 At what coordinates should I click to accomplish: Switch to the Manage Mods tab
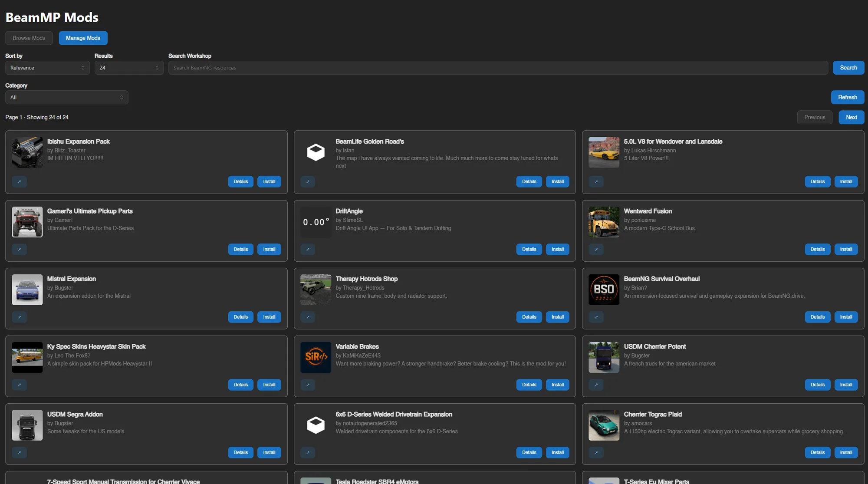point(83,38)
